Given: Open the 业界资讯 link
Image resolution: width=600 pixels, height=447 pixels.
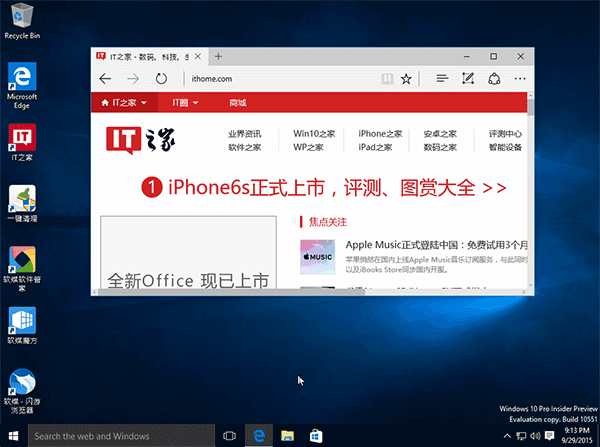Looking at the screenshot, I should click(245, 134).
